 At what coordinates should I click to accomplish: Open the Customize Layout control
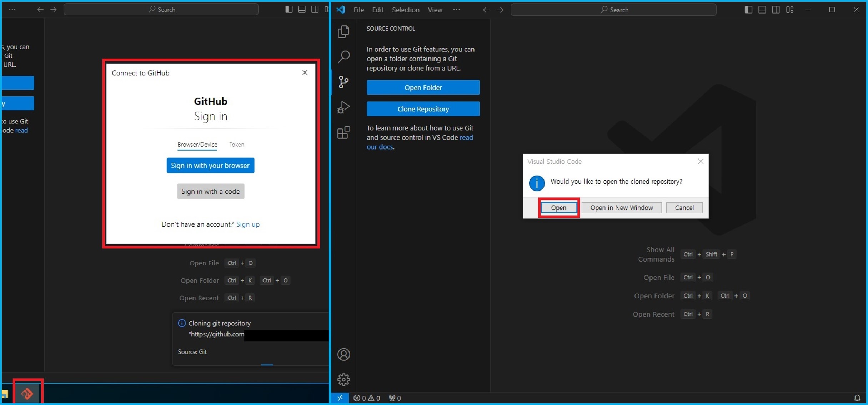[789, 10]
